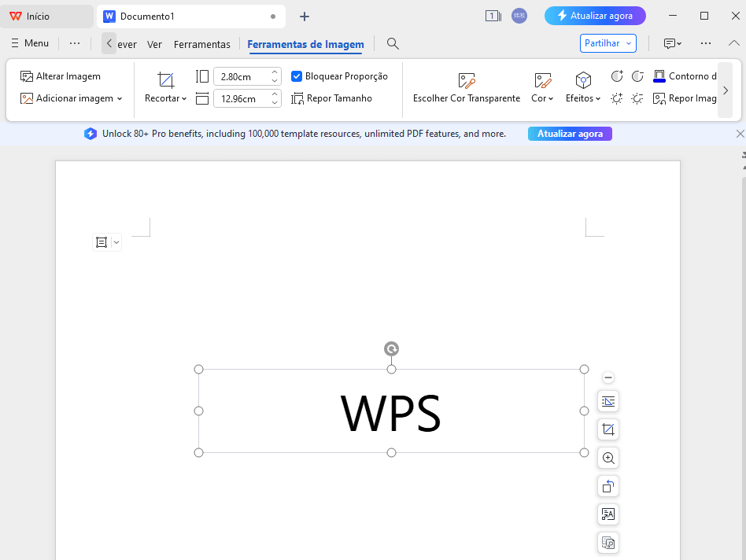The image size is (746, 560).
Task: Dismiss the Pro benefits banner
Action: coord(740,134)
